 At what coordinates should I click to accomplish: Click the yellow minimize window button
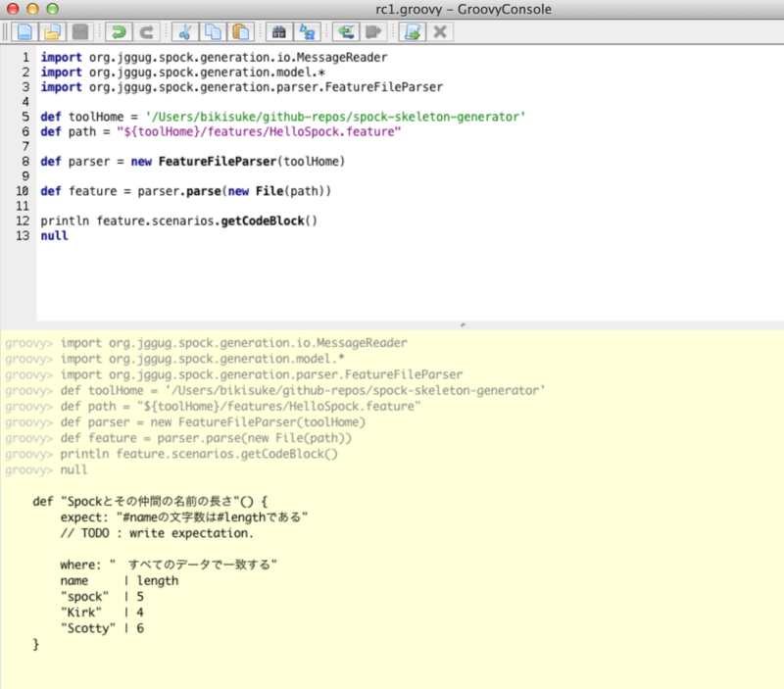coord(32,9)
